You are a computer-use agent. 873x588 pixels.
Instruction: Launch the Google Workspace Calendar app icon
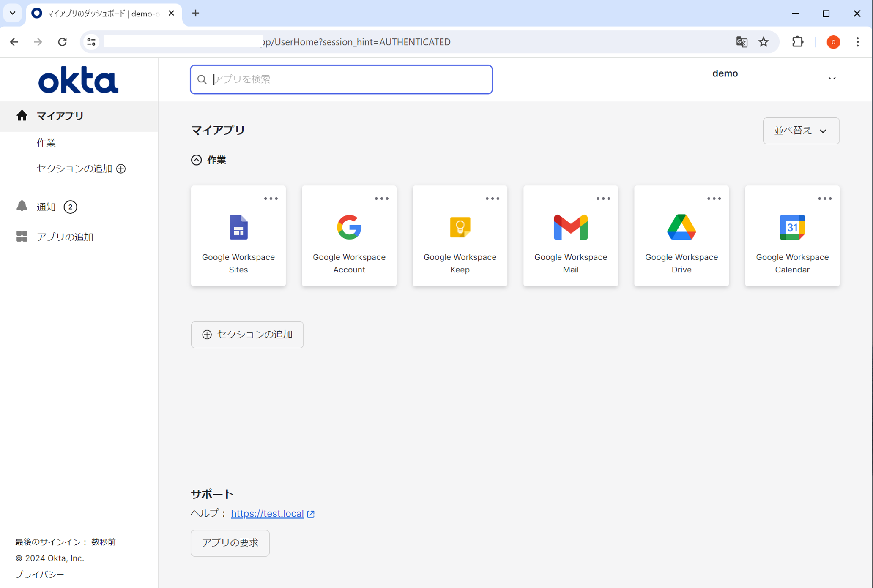click(x=792, y=227)
